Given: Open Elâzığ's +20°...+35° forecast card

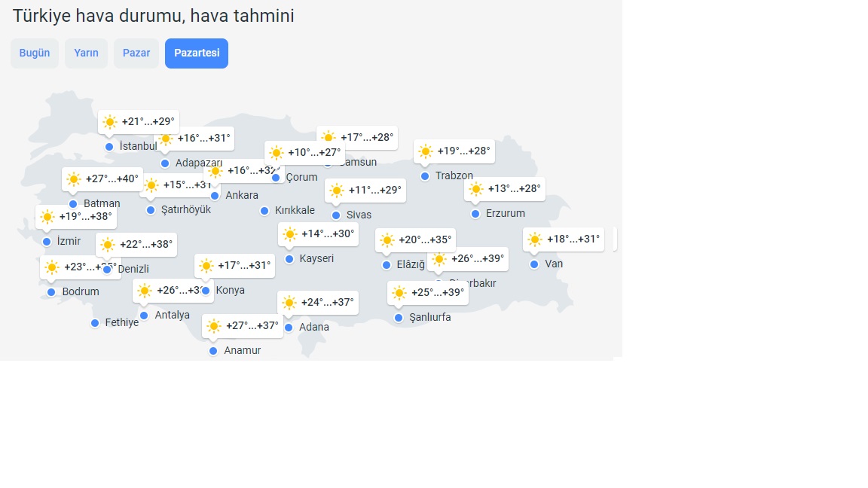Looking at the screenshot, I should [415, 240].
